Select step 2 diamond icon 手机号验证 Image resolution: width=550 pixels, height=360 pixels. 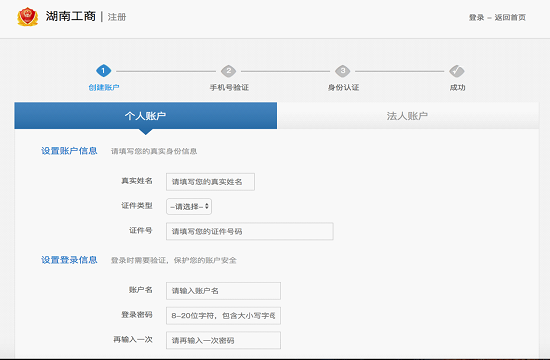coord(229,71)
